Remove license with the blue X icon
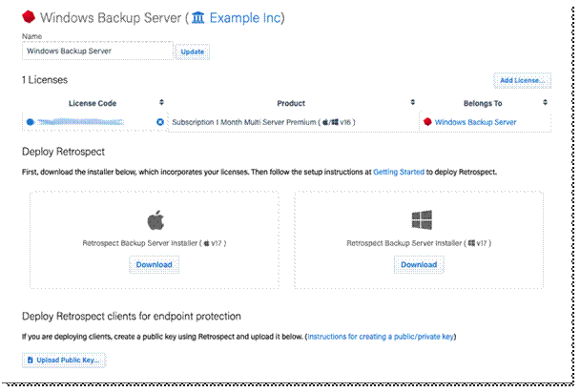Screen dimensions: 580x392 point(160,122)
